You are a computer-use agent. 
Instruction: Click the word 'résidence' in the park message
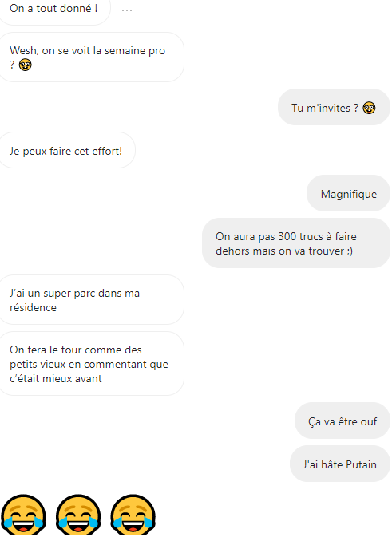point(33,307)
